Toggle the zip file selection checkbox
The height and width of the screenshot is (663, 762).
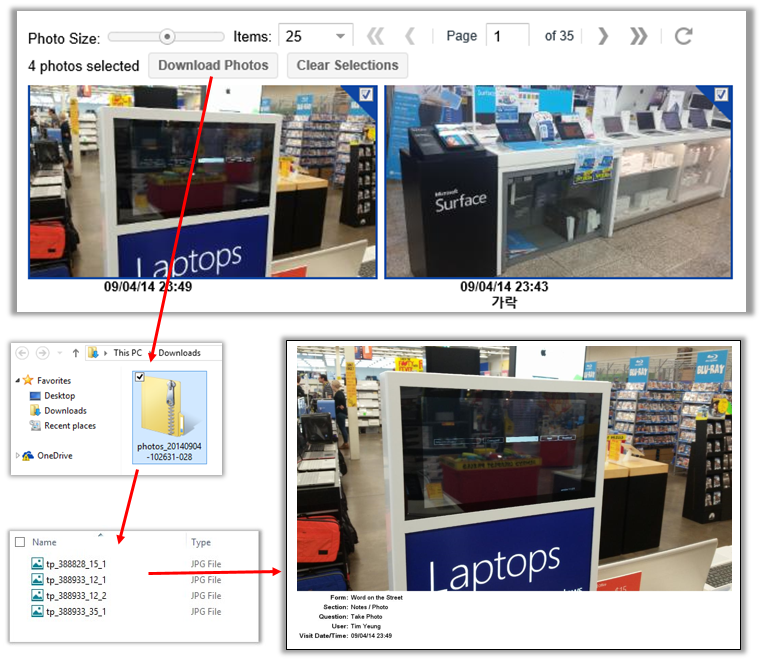coord(139,377)
